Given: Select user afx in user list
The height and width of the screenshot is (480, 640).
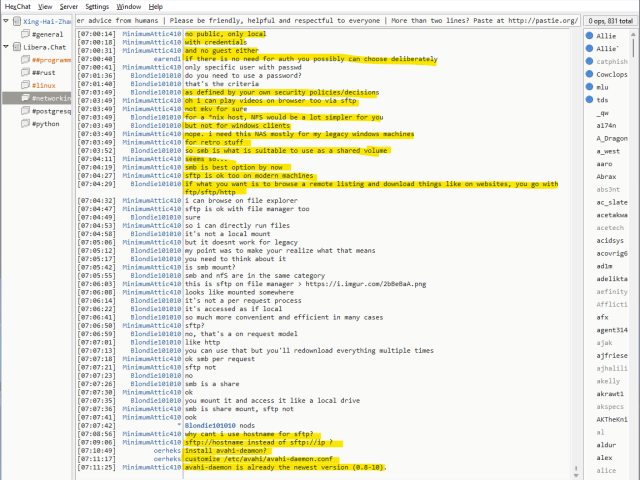Looking at the screenshot, I should [602, 317].
